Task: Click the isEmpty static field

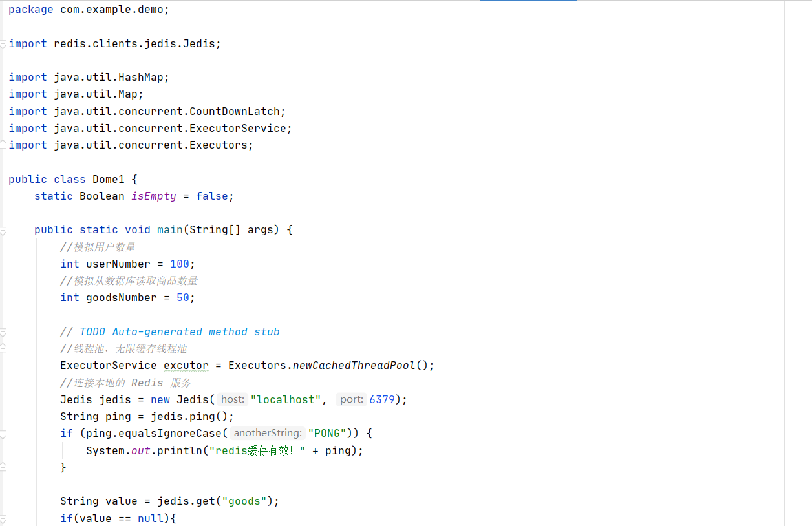Action: coord(153,196)
